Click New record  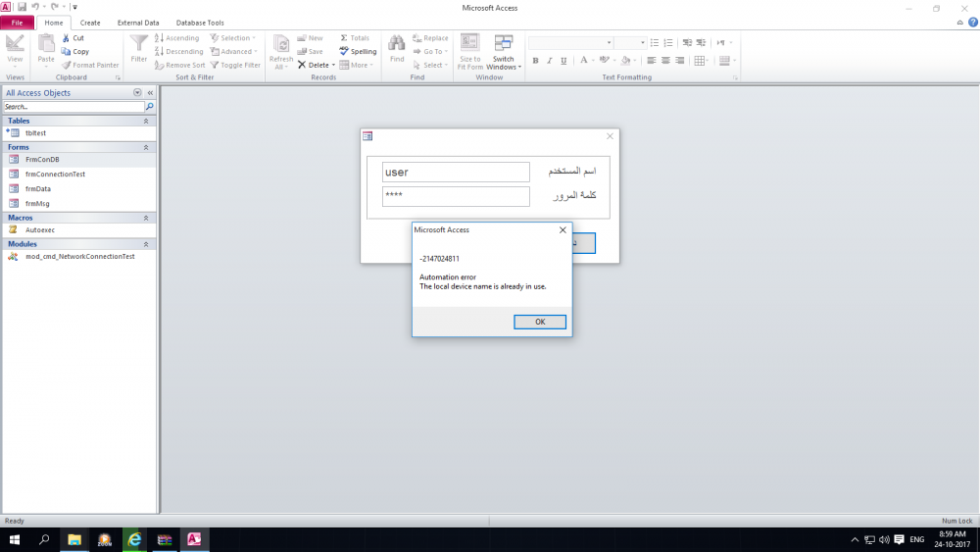pyautogui.click(x=310, y=38)
